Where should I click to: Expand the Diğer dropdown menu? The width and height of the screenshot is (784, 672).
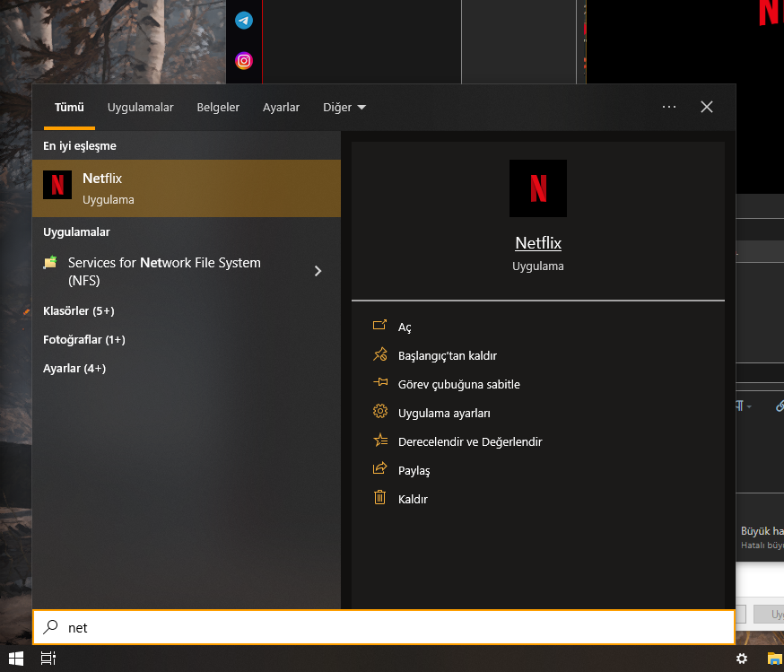(x=344, y=108)
